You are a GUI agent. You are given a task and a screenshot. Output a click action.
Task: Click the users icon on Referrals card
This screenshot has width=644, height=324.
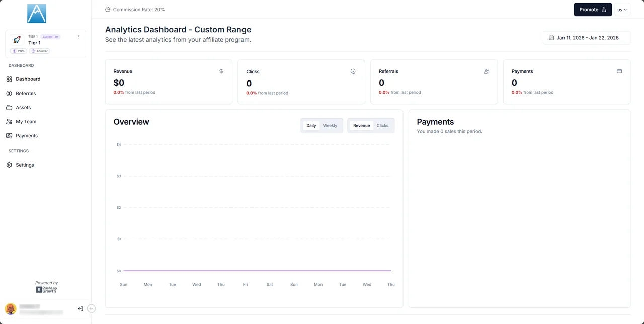click(x=486, y=71)
